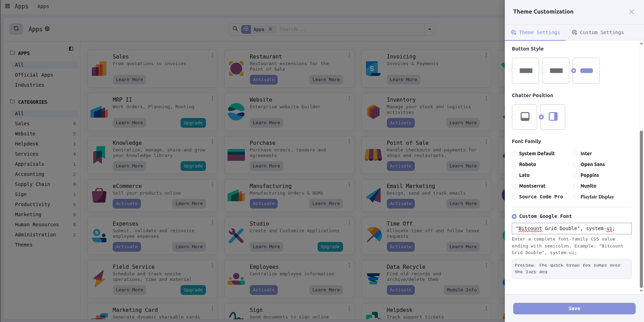
Task: Select the Custom Google Font radio button
Action: 514,217
